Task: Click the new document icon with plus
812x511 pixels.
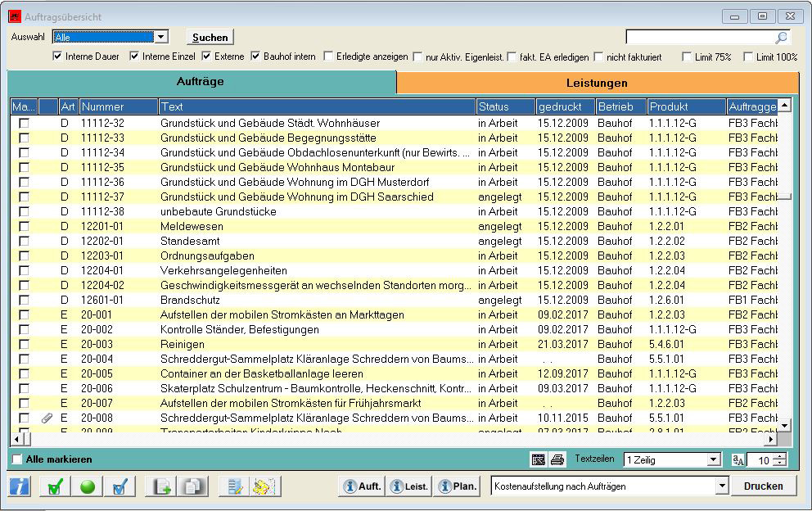Action: (x=161, y=486)
